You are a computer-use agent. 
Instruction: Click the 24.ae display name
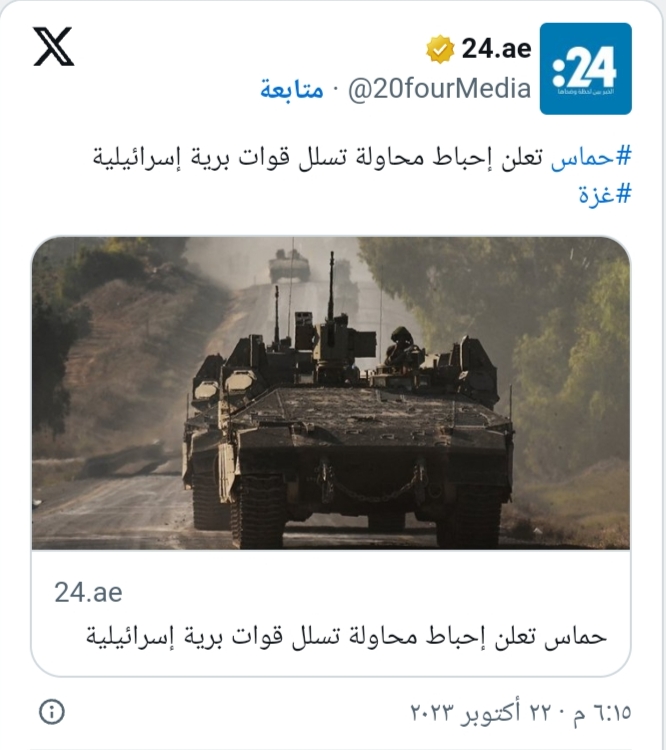(x=496, y=49)
